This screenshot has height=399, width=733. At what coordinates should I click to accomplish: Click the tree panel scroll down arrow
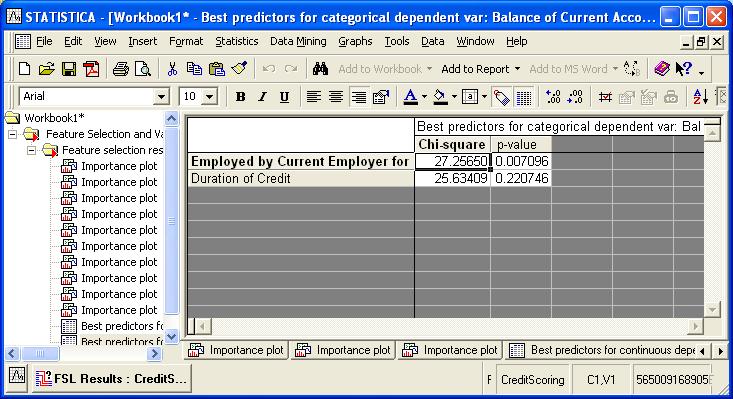172,336
